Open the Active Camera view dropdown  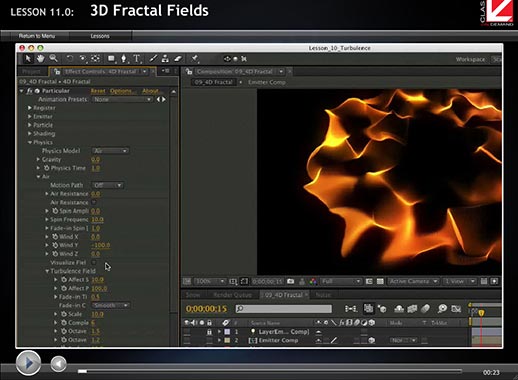click(x=413, y=281)
